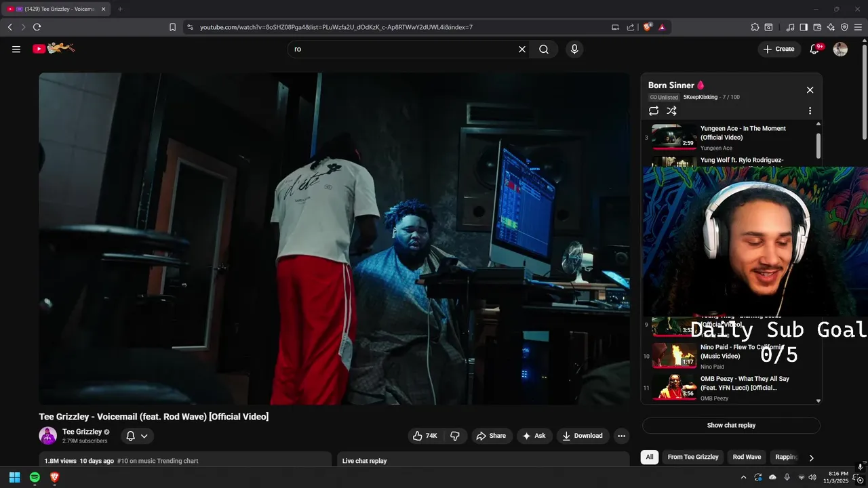Open Tee Grizzley channel name
The width and height of the screenshot is (868, 488).
coord(82,432)
